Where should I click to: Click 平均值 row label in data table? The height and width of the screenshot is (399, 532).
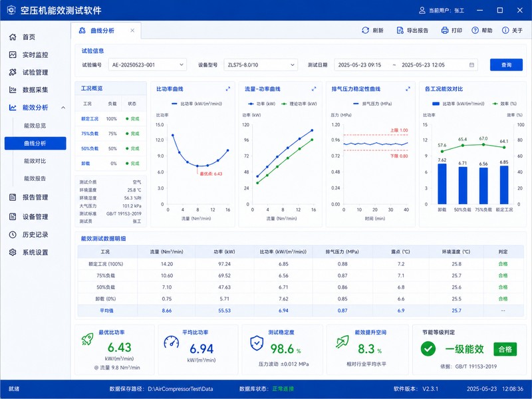click(x=106, y=311)
